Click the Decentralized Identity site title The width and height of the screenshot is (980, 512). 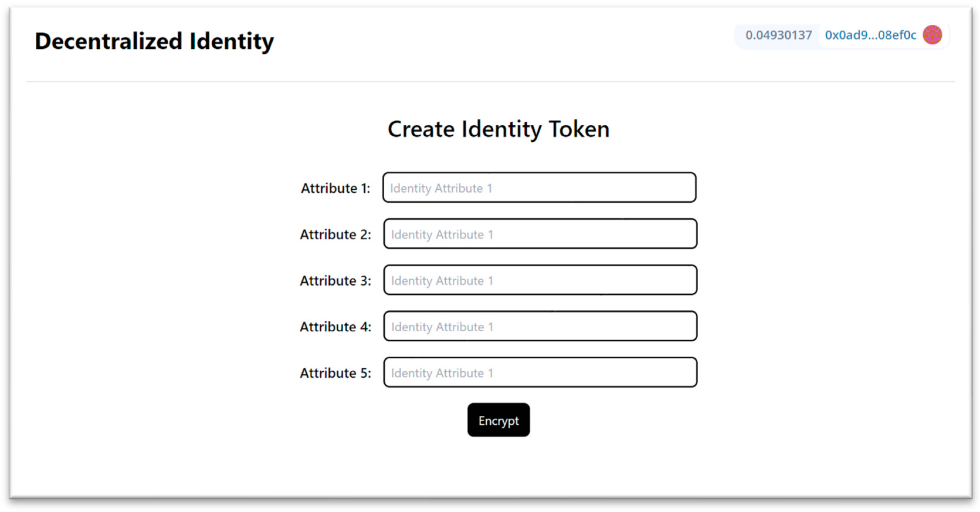154,41
